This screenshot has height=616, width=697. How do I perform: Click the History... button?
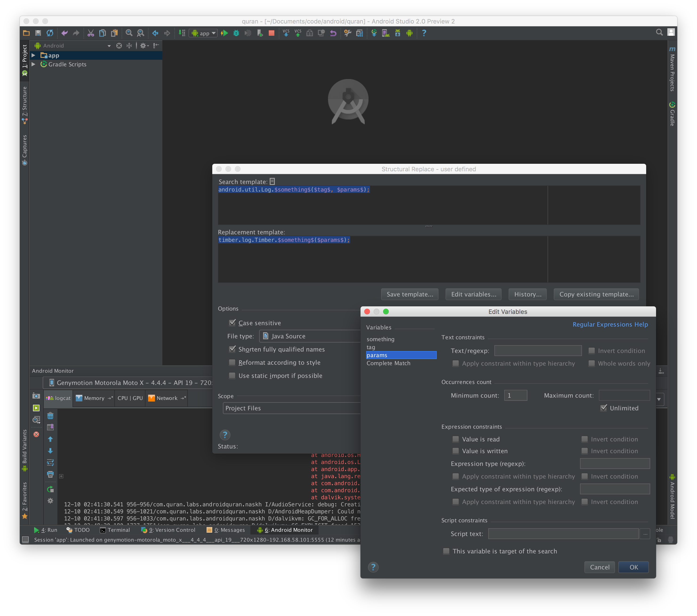pos(528,294)
